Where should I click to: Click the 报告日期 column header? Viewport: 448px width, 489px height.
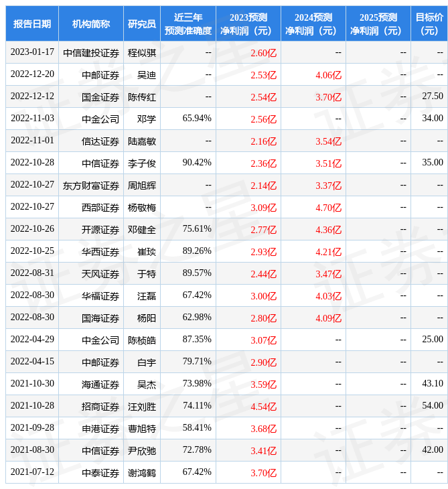[x=32, y=23]
